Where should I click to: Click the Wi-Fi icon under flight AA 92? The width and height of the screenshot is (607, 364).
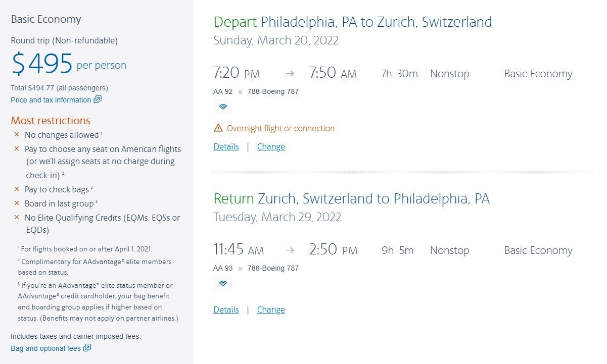(223, 107)
